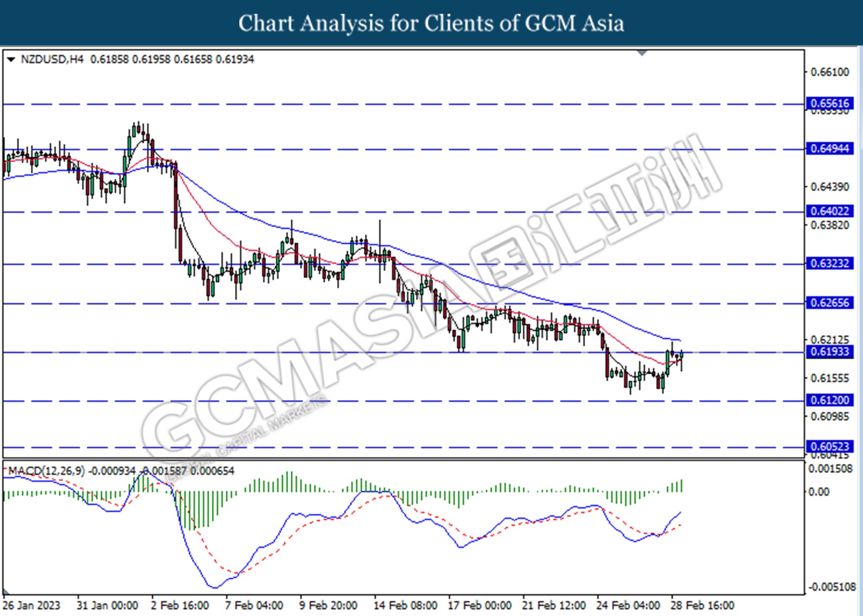Screen dimensions: 863x616
Task: Click the 14 Feb 08:00 time label
Action: (x=405, y=606)
